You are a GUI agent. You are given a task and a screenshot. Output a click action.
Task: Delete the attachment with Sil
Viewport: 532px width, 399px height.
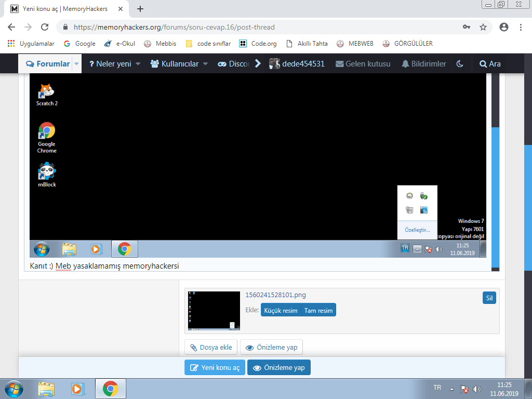[x=489, y=298]
